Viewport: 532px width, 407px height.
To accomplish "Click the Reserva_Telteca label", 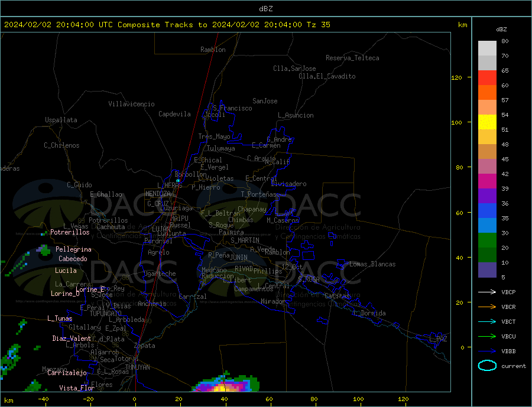I will 352,58.
